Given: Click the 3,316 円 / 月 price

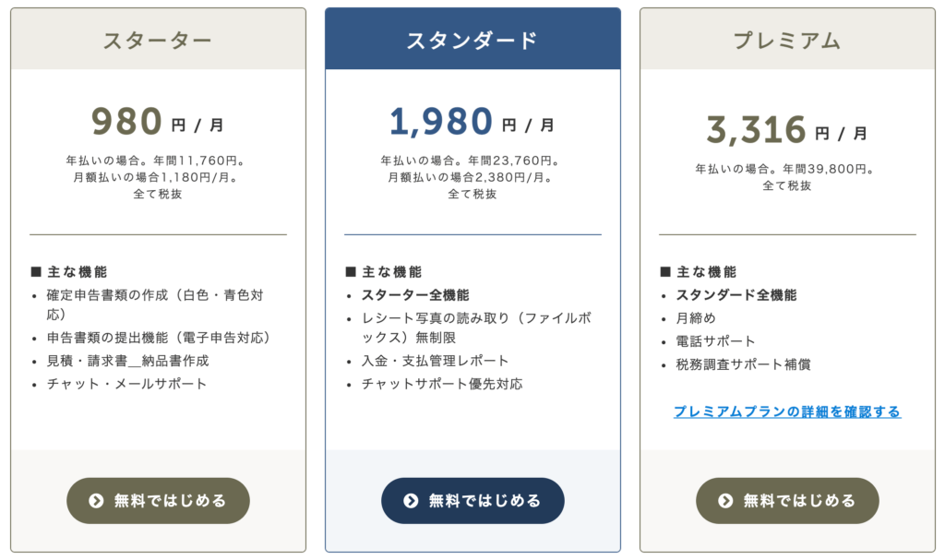Looking at the screenshot, I should (x=786, y=129).
